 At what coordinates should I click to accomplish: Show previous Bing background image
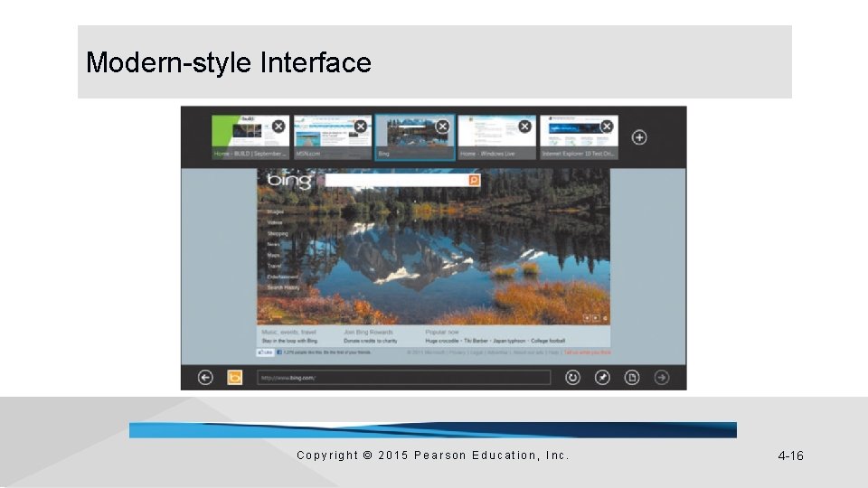pyautogui.click(x=587, y=318)
